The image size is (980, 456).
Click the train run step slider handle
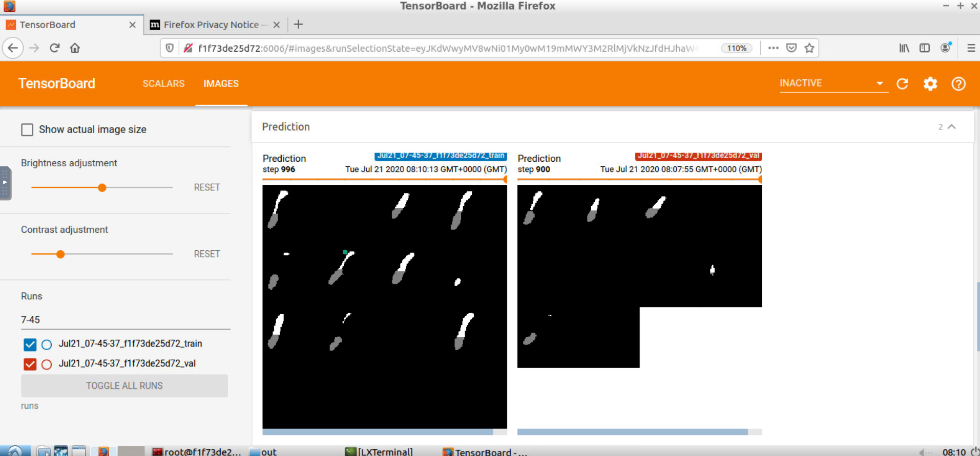pos(506,180)
